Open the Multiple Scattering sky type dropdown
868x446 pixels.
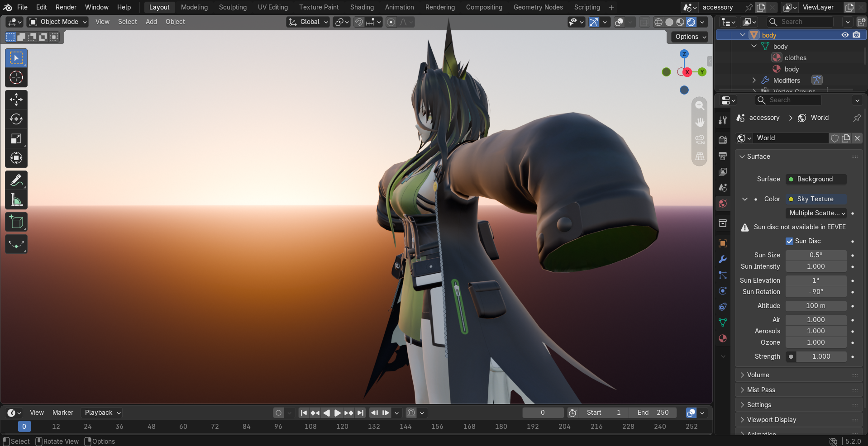[x=816, y=213]
